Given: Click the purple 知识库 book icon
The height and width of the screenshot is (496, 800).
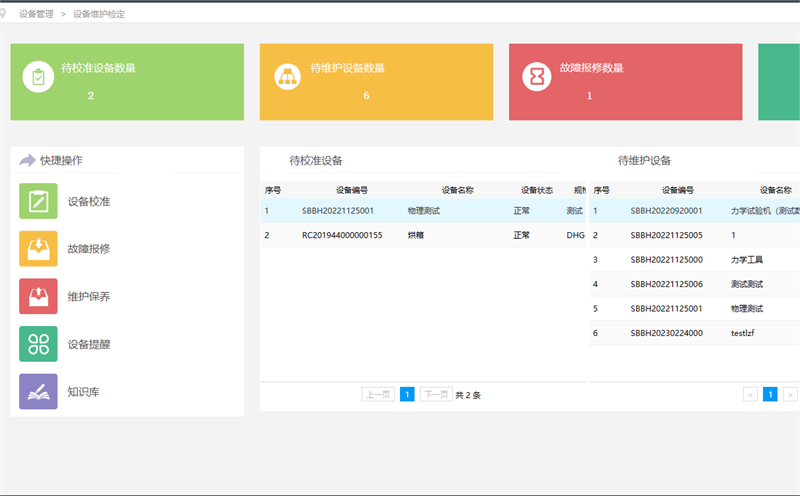Looking at the screenshot, I should tap(38, 392).
